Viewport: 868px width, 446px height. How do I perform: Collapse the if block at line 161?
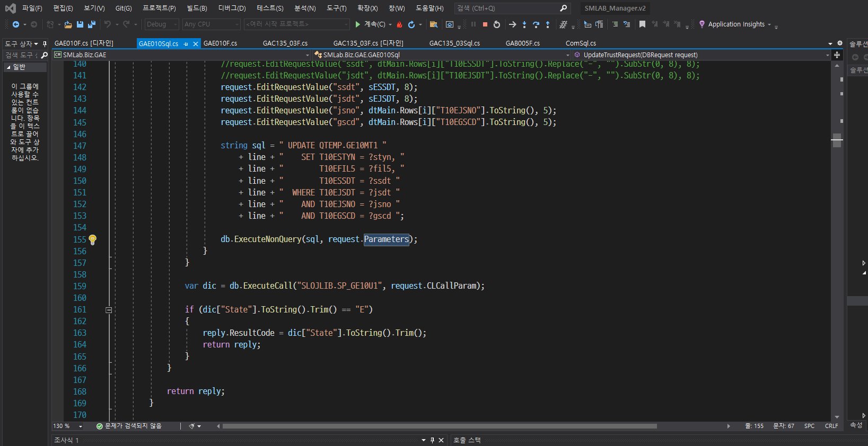(109, 310)
